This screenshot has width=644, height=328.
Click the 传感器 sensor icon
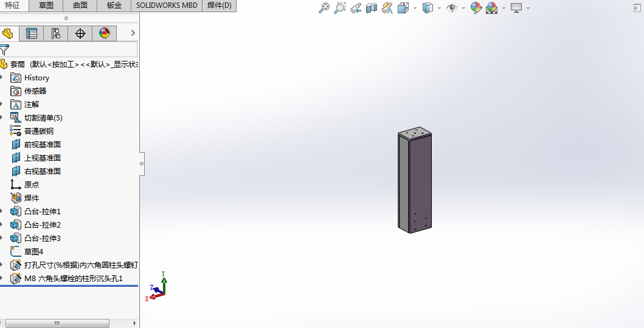pyautogui.click(x=16, y=91)
